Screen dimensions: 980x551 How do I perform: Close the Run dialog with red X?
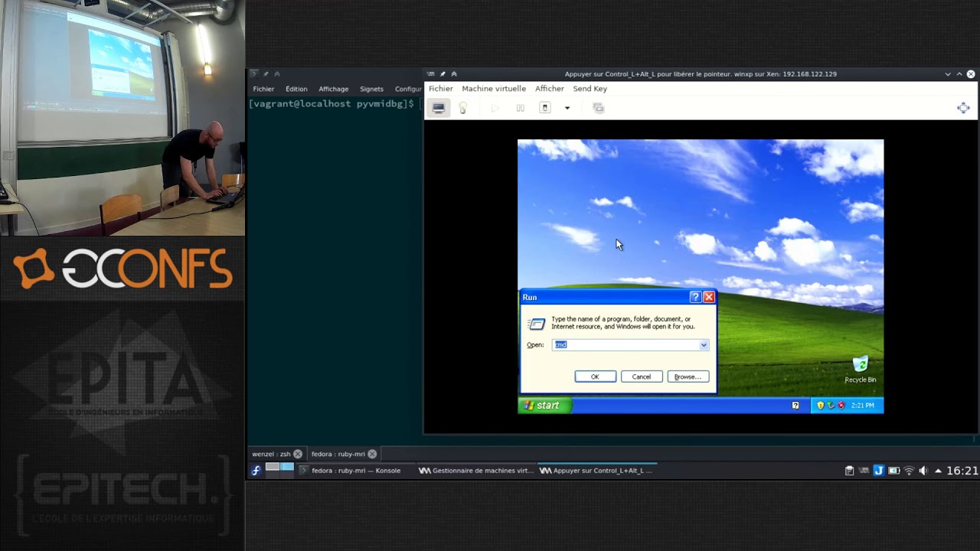click(x=709, y=297)
